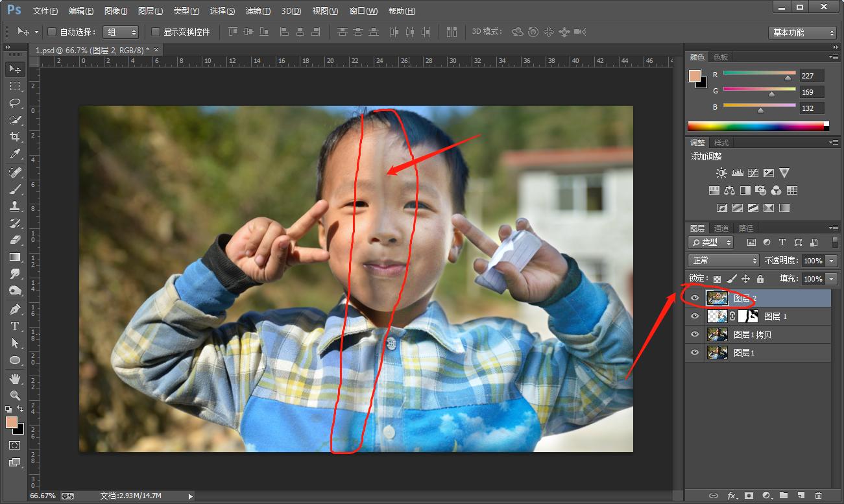
Task: Hide the 图层 1 拷贝 layer
Action: [695, 335]
